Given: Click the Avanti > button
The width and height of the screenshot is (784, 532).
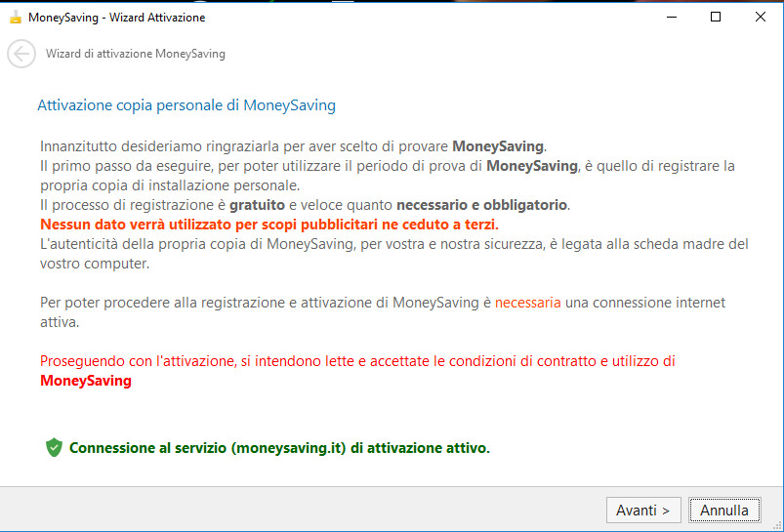Looking at the screenshot, I should [x=643, y=510].
